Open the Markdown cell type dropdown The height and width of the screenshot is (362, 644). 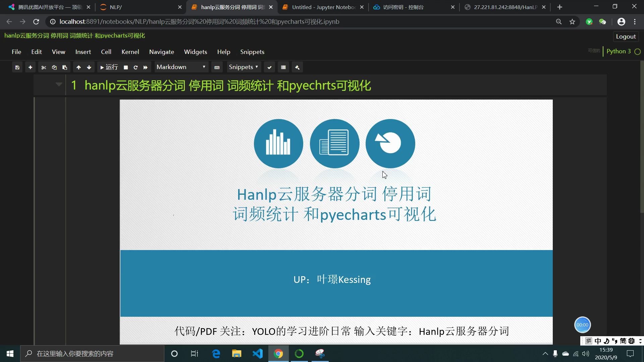[x=181, y=67]
